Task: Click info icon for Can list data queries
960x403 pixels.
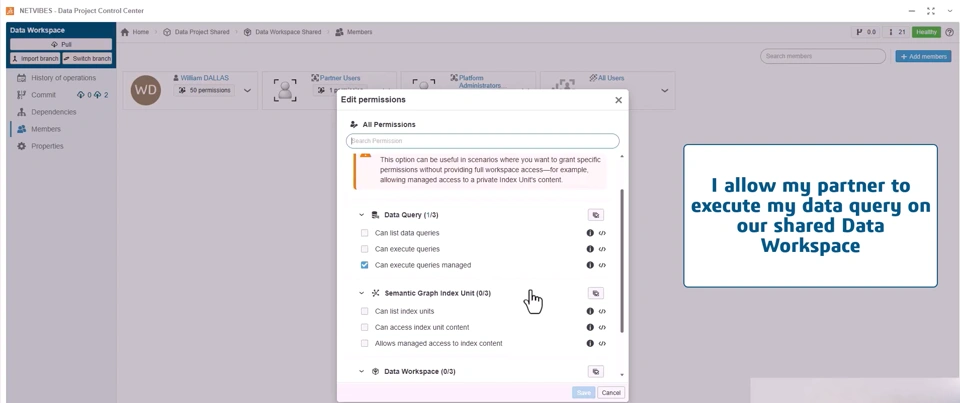Action: click(590, 233)
